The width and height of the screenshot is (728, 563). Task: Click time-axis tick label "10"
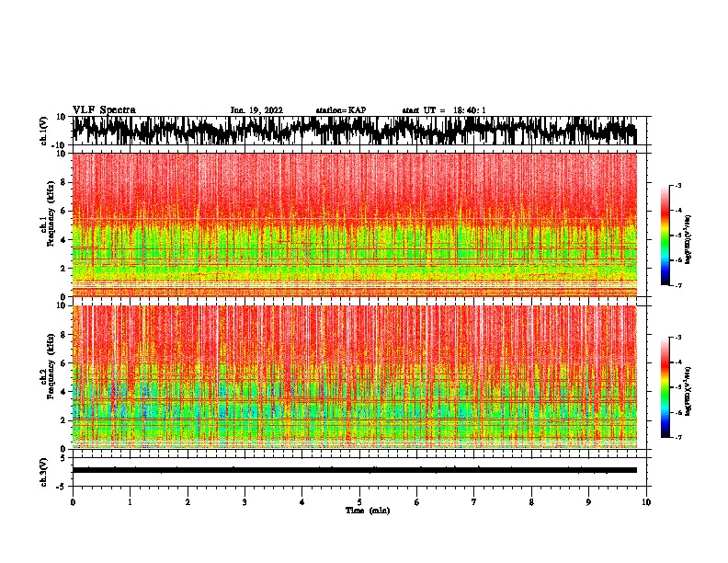click(x=646, y=502)
